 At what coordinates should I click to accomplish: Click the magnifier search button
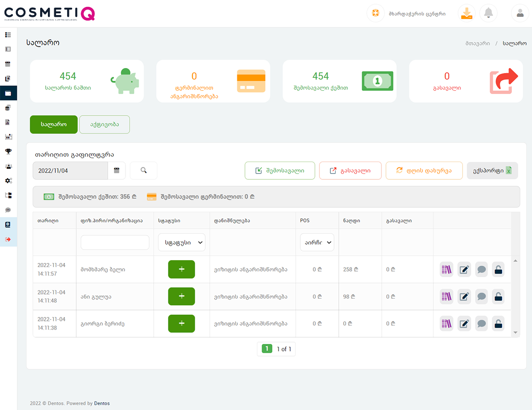pyautogui.click(x=144, y=170)
